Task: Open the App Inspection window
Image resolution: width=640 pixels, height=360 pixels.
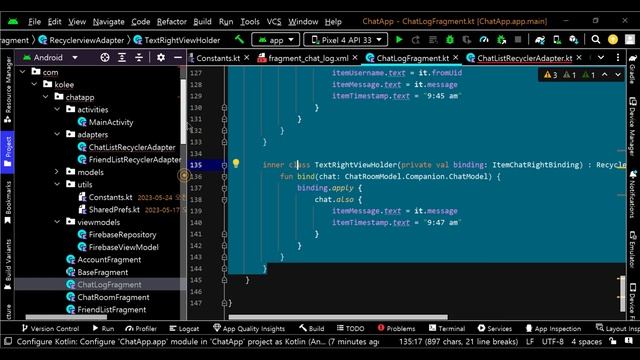Action: (x=553, y=328)
